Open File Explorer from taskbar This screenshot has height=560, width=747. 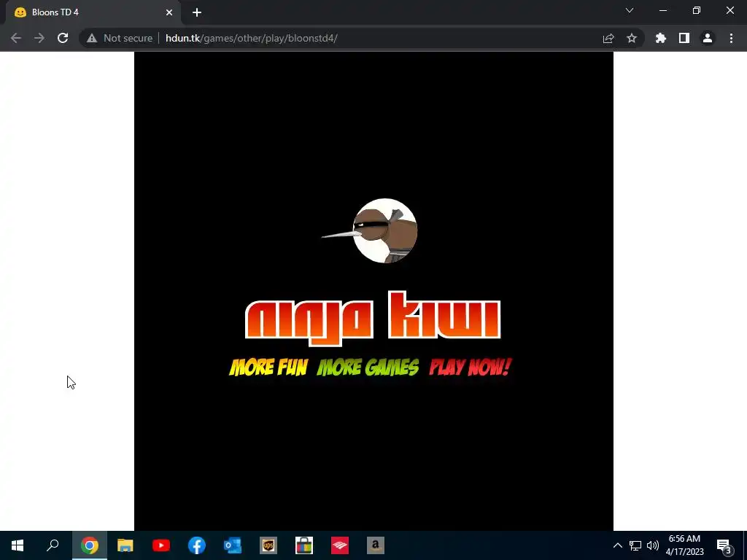pyautogui.click(x=125, y=545)
